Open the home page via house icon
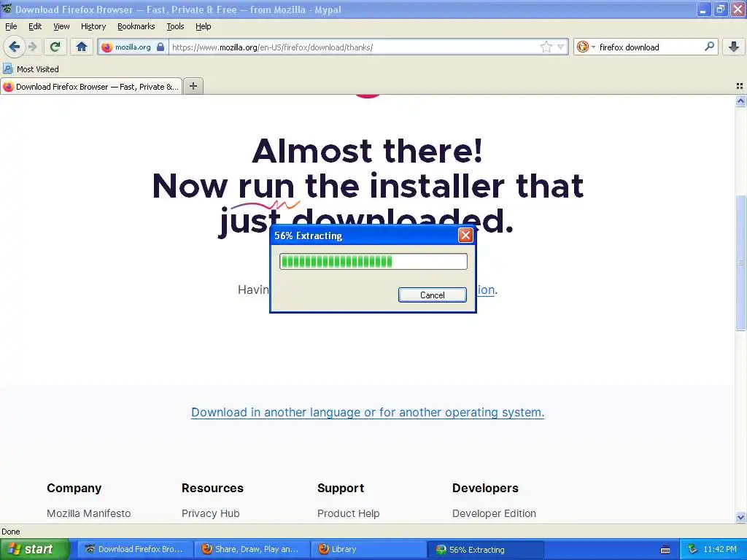 (x=82, y=47)
